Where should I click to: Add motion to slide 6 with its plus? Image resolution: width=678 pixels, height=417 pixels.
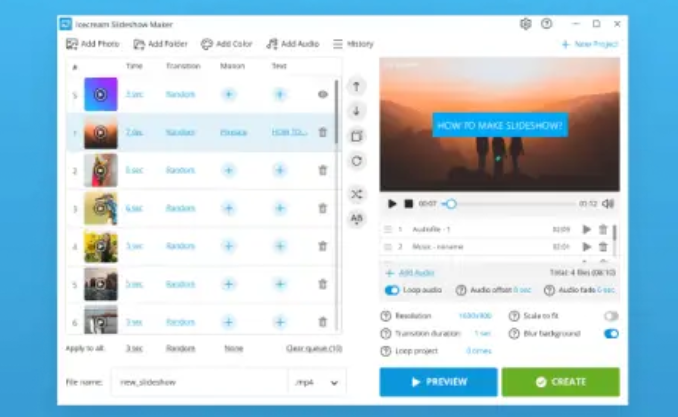228,322
